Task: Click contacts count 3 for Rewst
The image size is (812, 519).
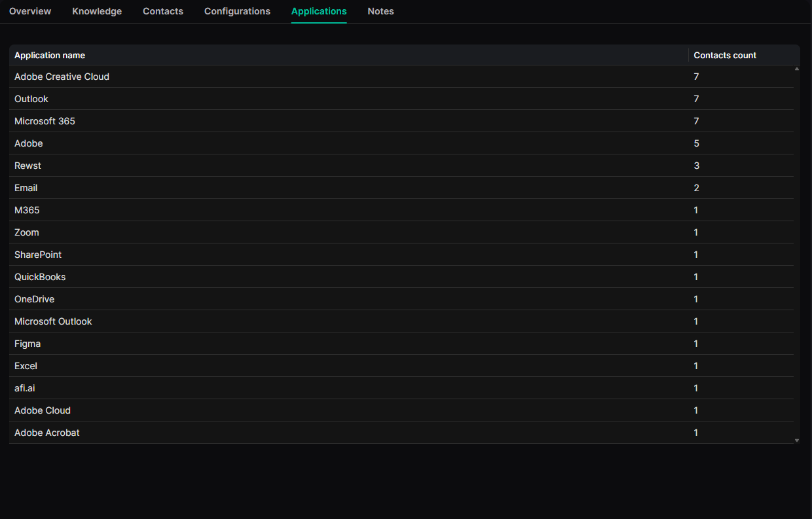Action: (x=696, y=166)
